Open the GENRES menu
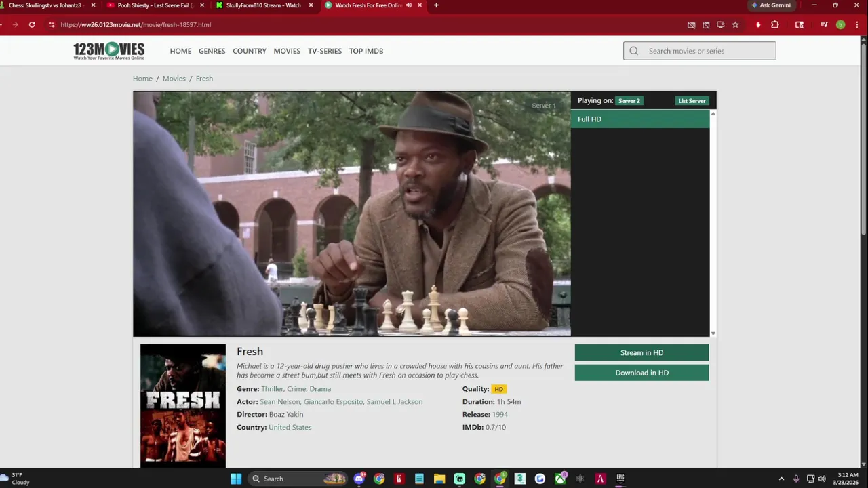The height and width of the screenshot is (488, 868). point(212,51)
